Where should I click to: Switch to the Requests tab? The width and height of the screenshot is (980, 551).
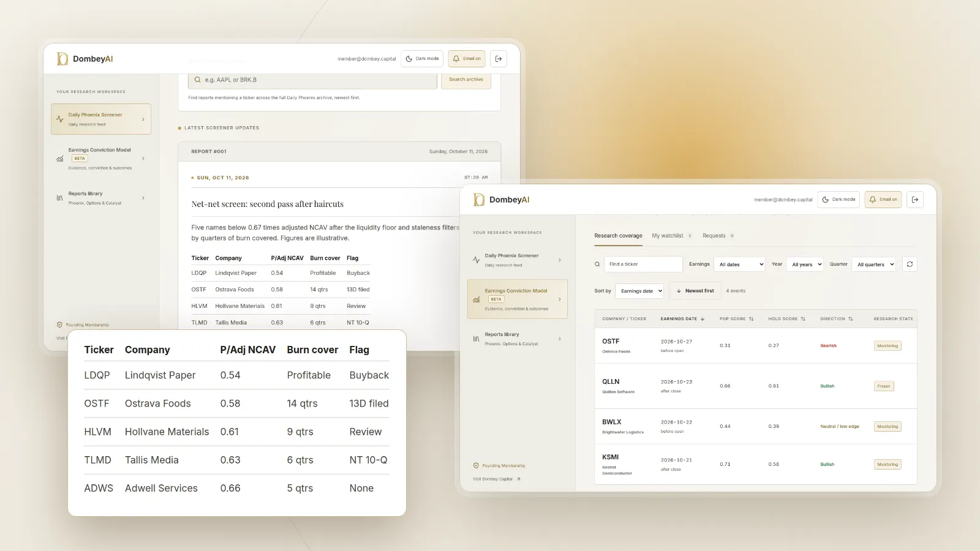718,236
